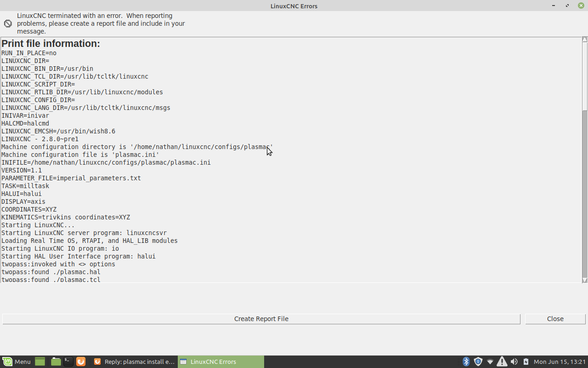The image size is (588, 368).
Task: Click the line 'LINUXCNC_TCL_DIR=/usr/lib/tcltk/linuxcnc'
Action: pos(75,76)
